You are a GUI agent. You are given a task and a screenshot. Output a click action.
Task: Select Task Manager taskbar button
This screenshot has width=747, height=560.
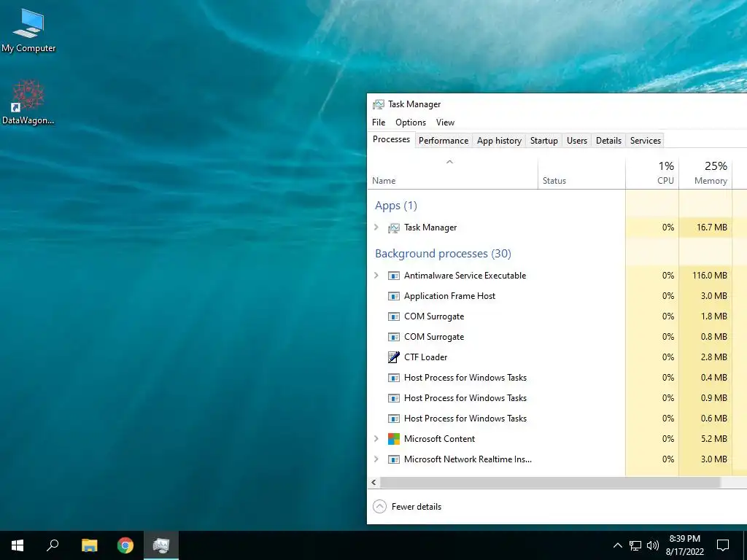pos(161,545)
